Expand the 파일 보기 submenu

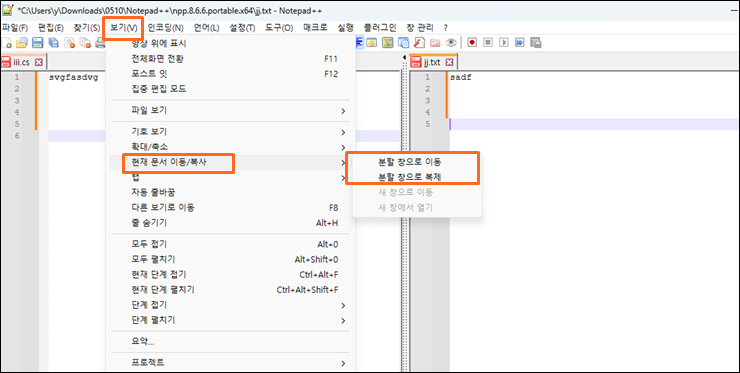click(x=230, y=111)
